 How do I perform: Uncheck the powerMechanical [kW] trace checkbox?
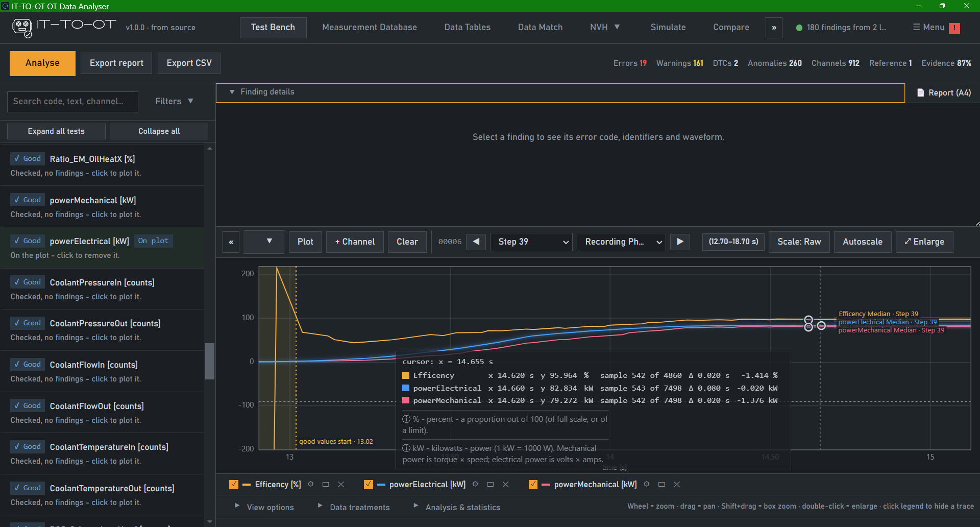point(533,484)
